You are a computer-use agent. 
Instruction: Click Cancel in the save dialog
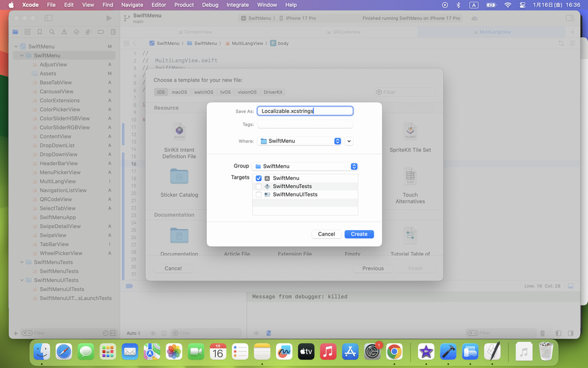[x=326, y=234]
